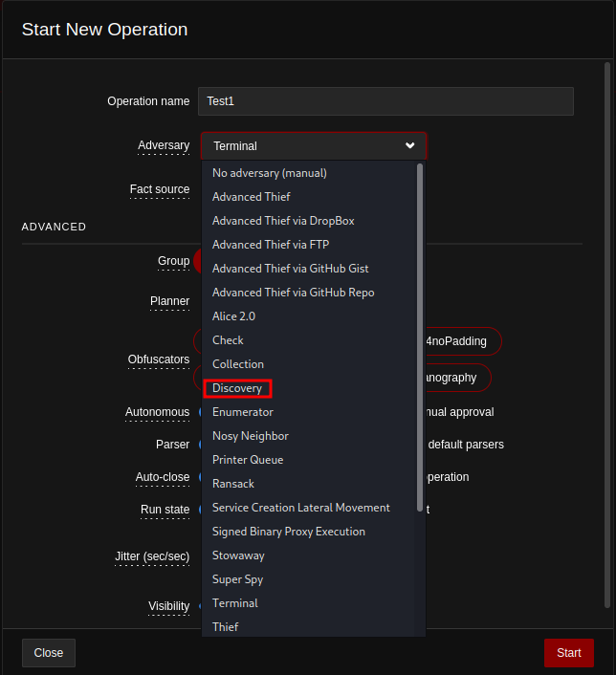Click the Fact source label
The height and width of the screenshot is (675, 616).
[x=160, y=189]
